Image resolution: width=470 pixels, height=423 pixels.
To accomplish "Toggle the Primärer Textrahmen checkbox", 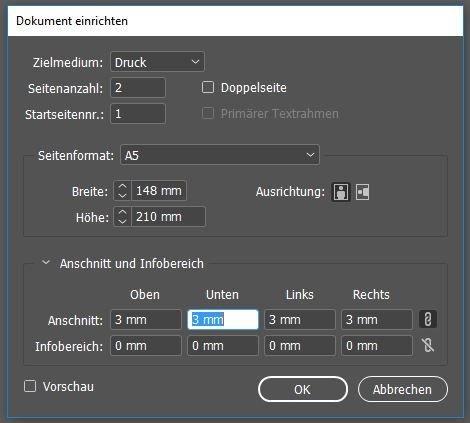I will 208,113.
